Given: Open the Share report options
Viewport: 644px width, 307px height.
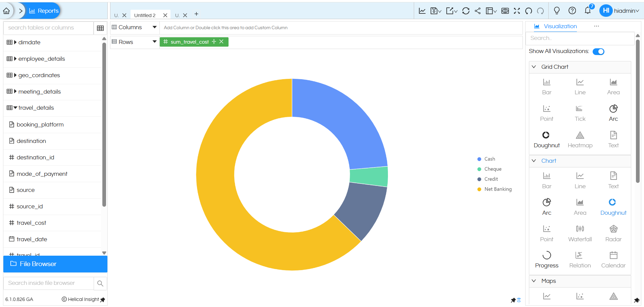Looking at the screenshot, I should (478, 10).
